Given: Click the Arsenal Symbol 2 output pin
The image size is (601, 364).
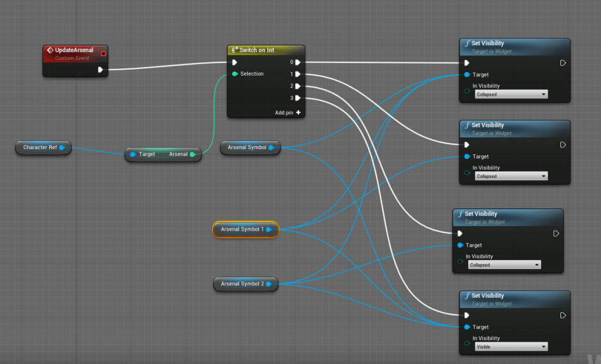Looking at the screenshot, I should tap(268, 284).
